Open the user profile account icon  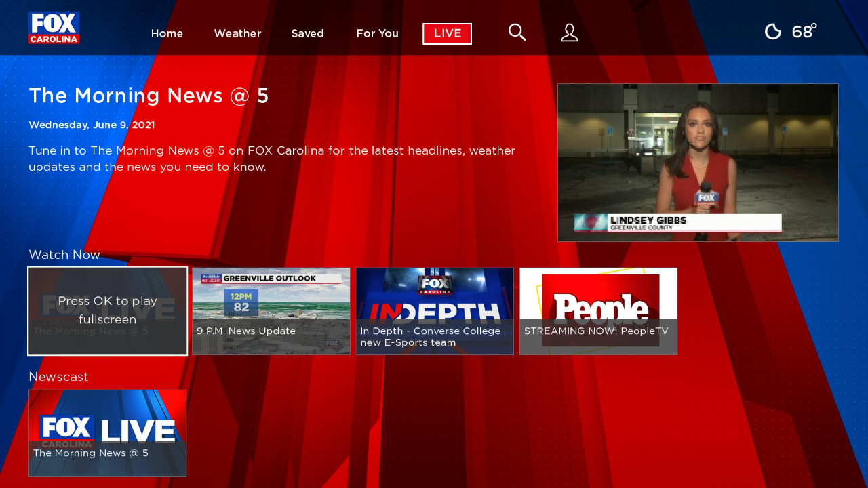click(x=569, y=32)
